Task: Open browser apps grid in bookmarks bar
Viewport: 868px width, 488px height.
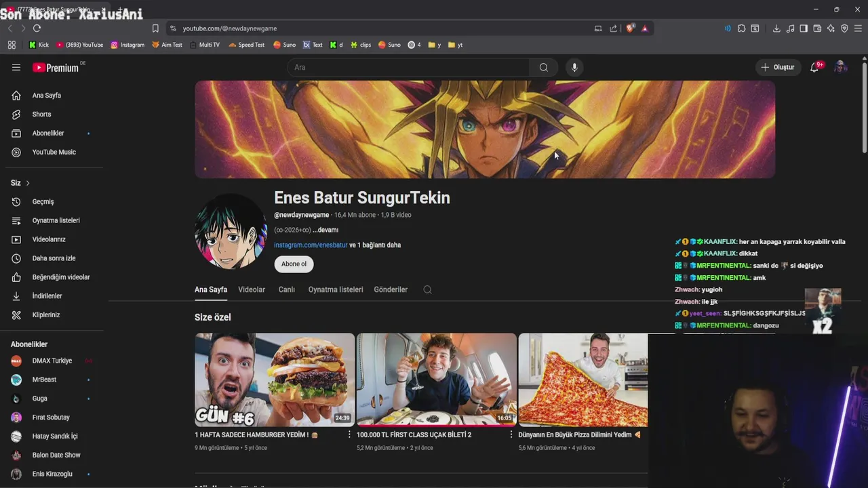Action: 12,45
